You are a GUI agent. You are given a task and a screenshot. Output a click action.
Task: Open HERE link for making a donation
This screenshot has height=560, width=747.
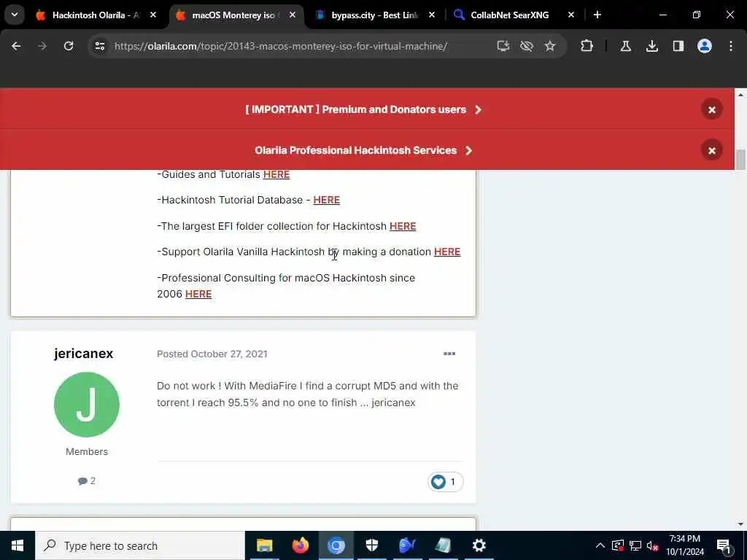(447, 252)
